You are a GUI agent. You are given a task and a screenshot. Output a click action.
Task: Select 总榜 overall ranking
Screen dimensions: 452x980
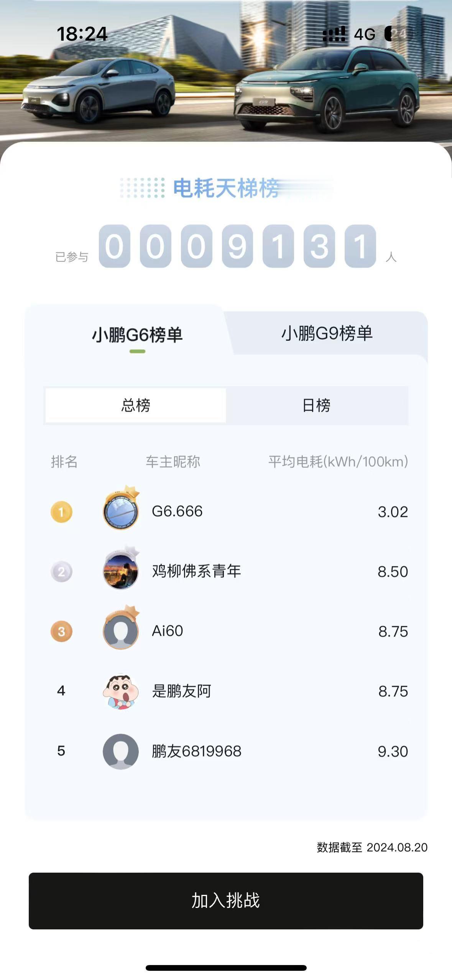pos(136,405)
